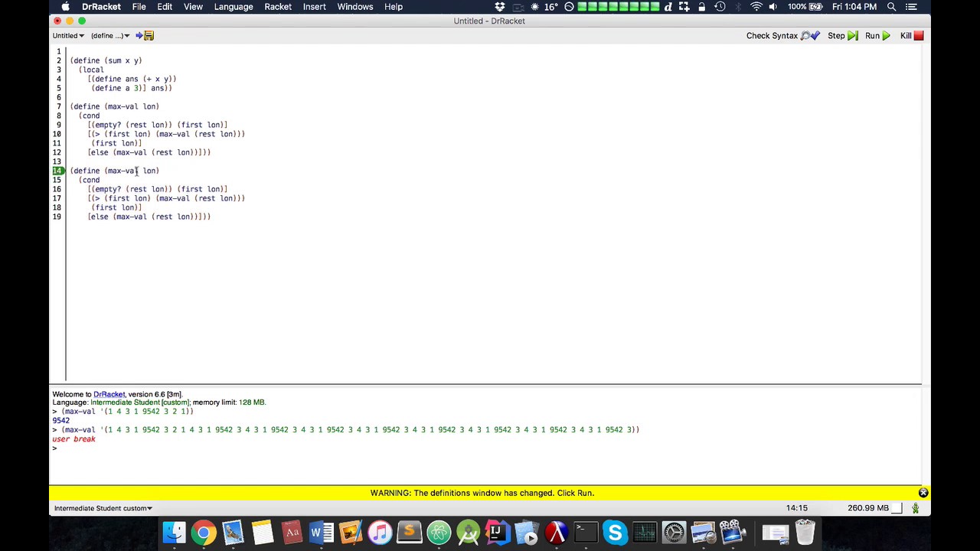Expand the (define ...) definitions dropdown
Viewport: 980px width, 551px height.
click(x=110, y=36)
